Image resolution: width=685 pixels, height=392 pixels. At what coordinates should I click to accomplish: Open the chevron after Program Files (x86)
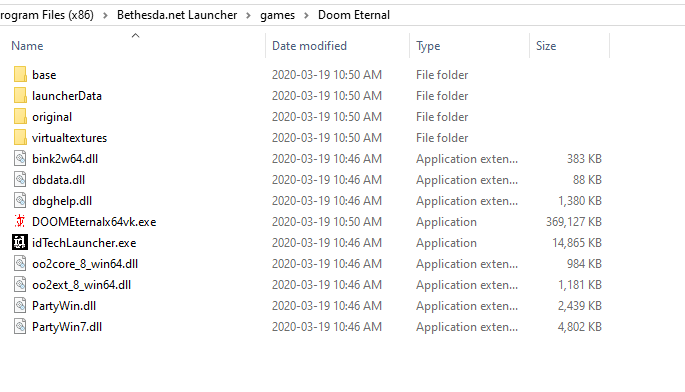105,15
